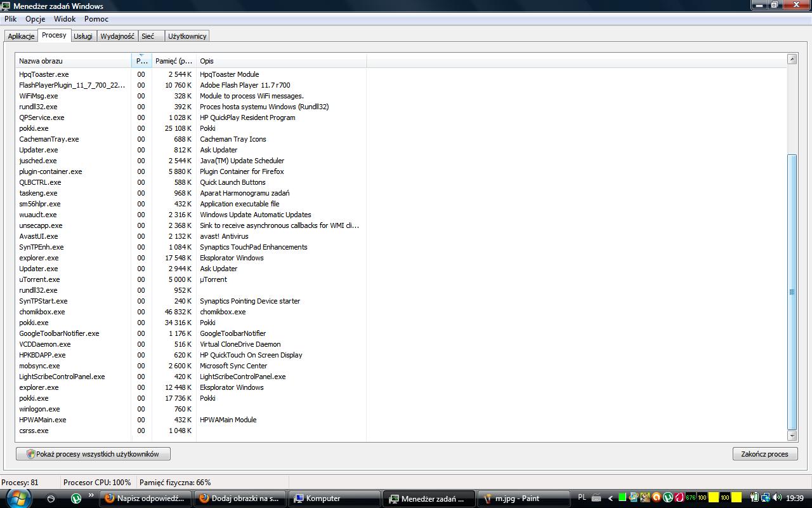812x508 pixels.
Task: Click the '676' meter tray icon
Action: 691,498
